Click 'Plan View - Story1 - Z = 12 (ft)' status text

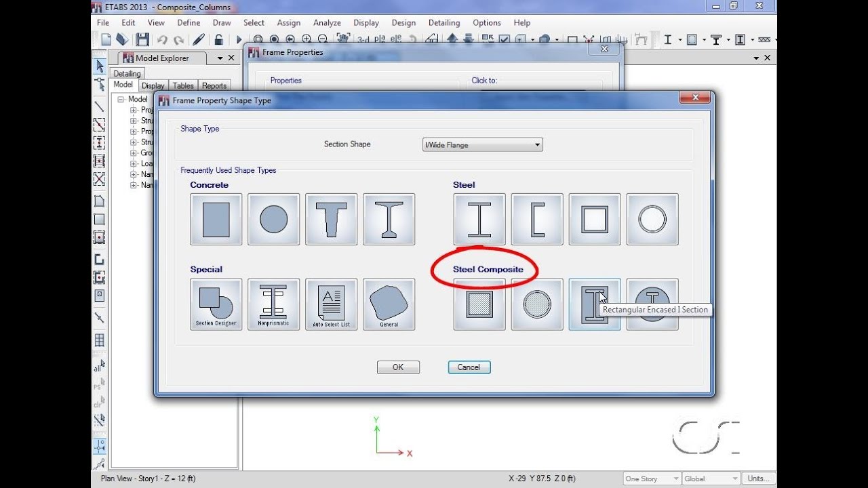148,479
